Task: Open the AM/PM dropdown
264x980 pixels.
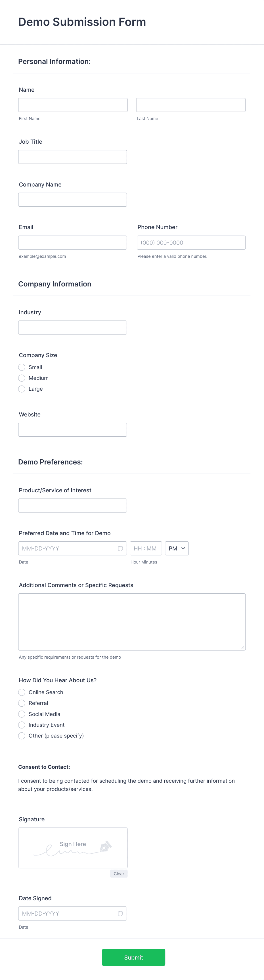Action: click(177, 548)
